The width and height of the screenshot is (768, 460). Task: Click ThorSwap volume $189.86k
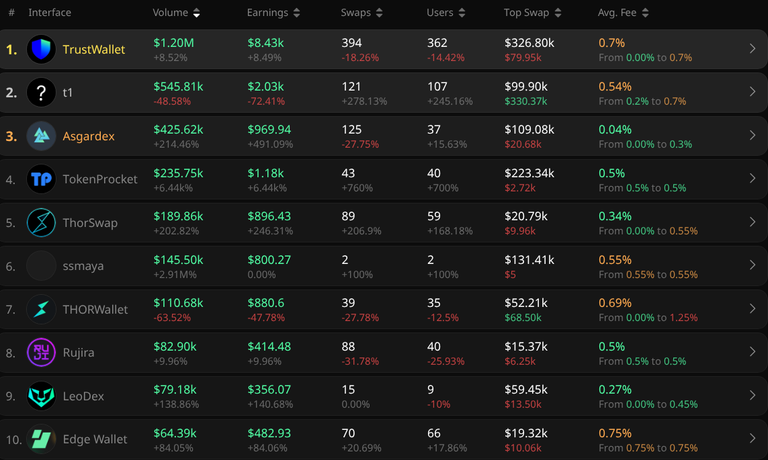tap(178, 217)
